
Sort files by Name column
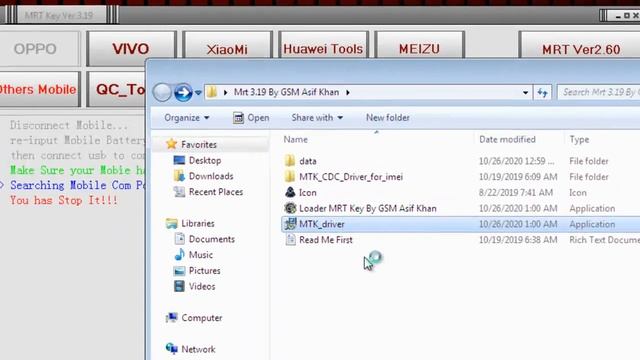(296, 139)
